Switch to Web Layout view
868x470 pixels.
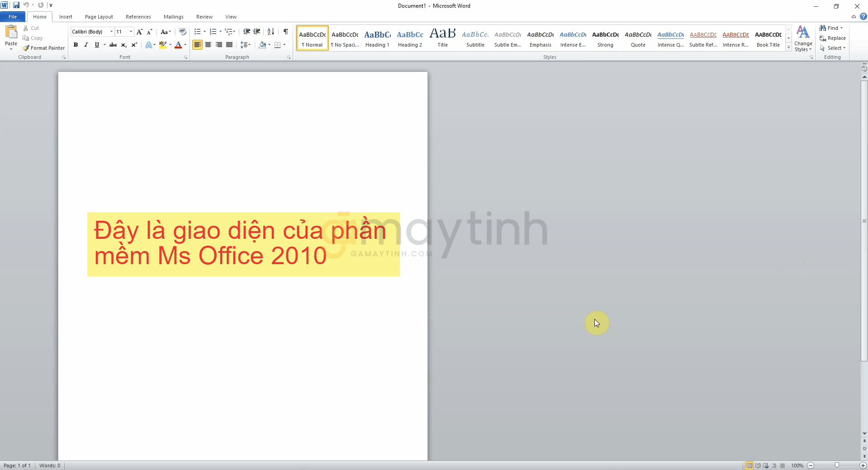[x=766, y=465]
